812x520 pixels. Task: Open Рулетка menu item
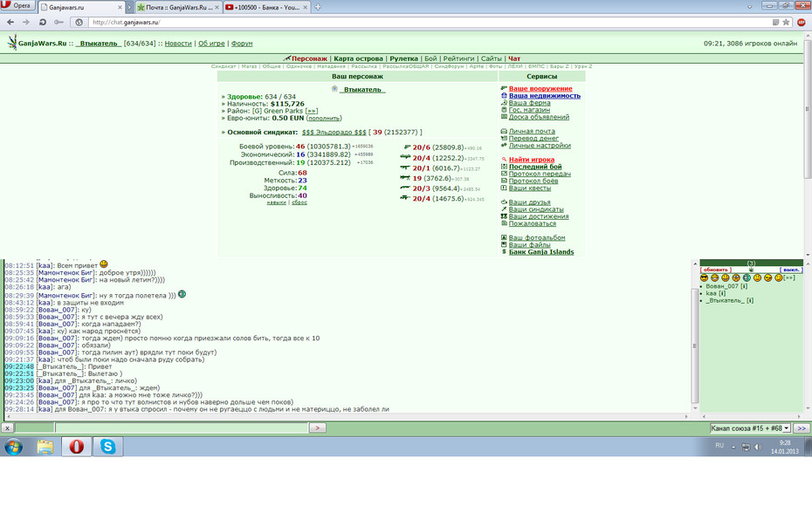403,58
